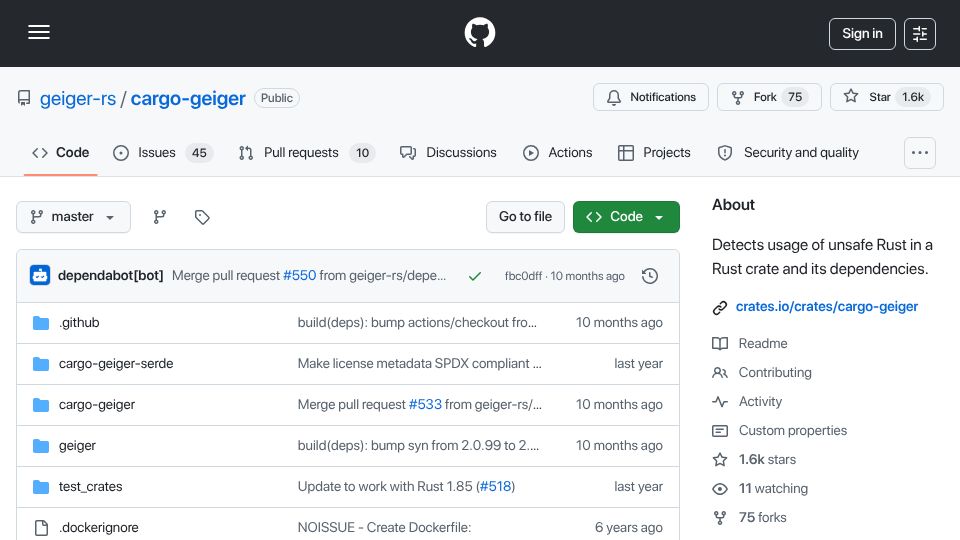Click the Public visibility badge

click(277, 99)
